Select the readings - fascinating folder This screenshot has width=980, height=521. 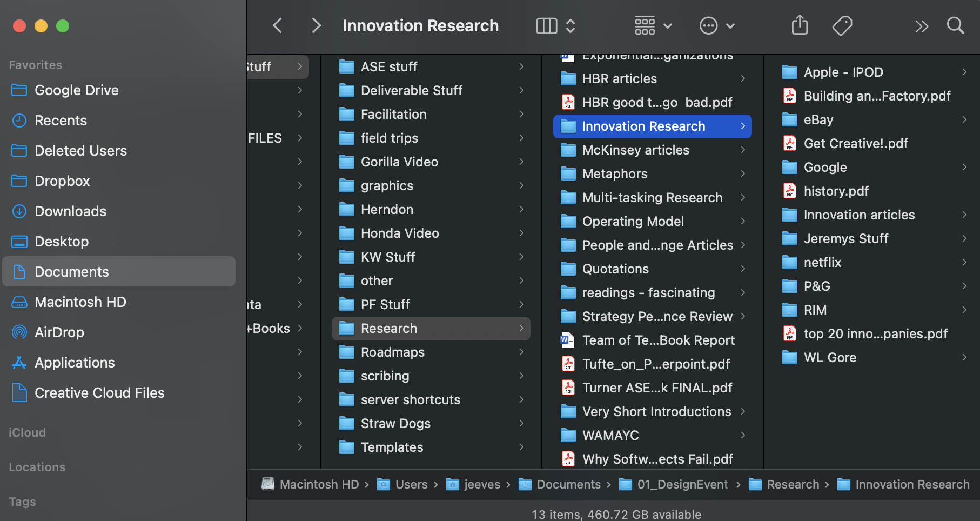click(x=653, y=292)
